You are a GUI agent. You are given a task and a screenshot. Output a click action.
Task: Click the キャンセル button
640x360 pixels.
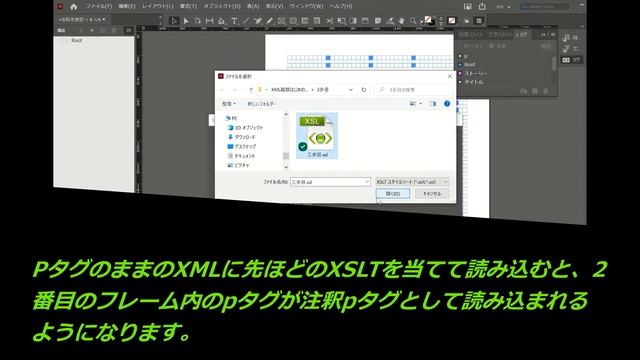tap(432, 193)
